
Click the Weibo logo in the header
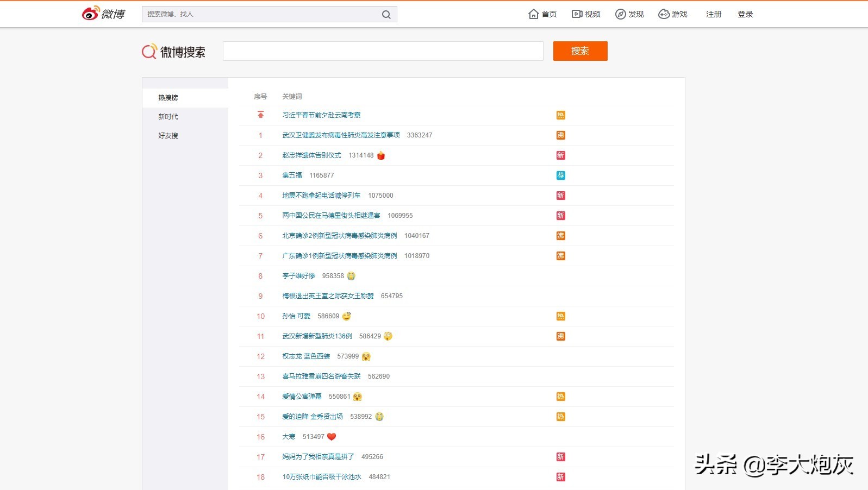pos(103,14)
